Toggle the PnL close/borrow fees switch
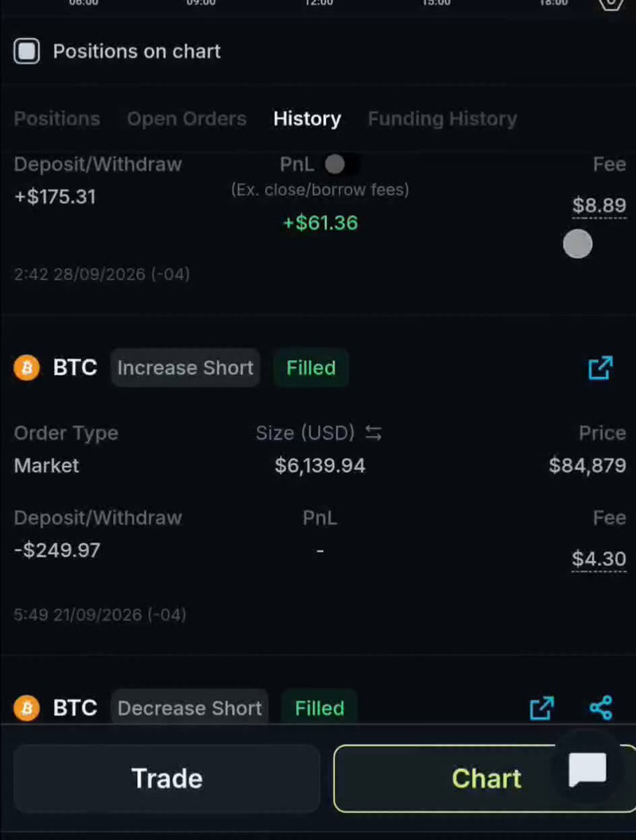Screen dimensions: 636x840 pos(341,164)
